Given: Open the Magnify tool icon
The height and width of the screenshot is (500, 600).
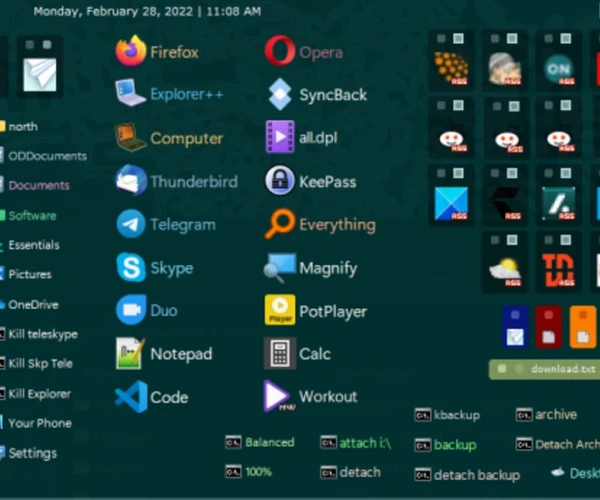Looking at the screenshot, I should [x=280, y=267].
